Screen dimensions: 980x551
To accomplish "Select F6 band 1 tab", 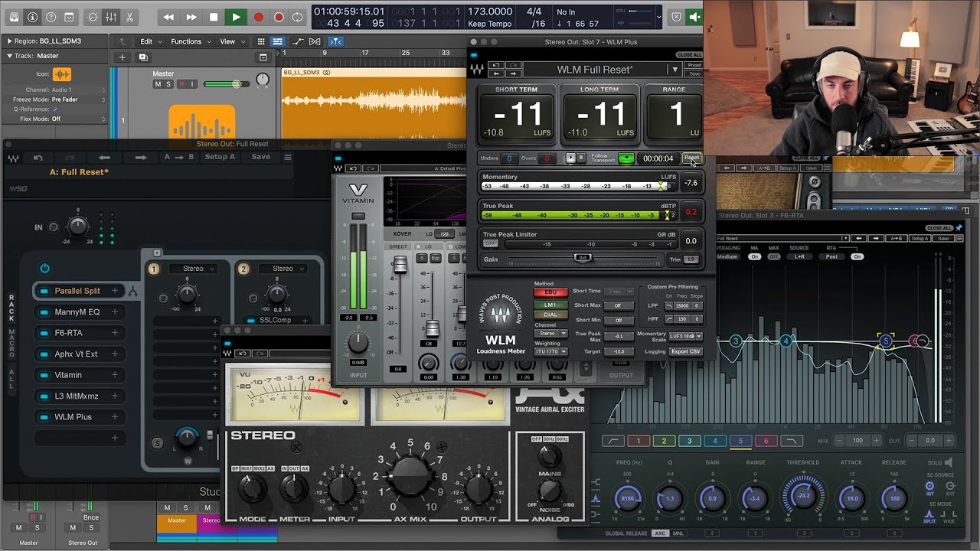I will [638, 441].
